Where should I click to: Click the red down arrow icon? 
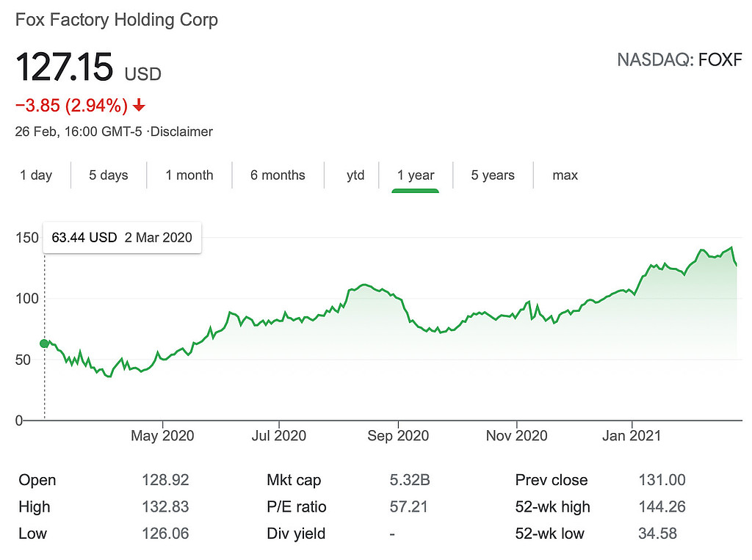coord(139,106)
